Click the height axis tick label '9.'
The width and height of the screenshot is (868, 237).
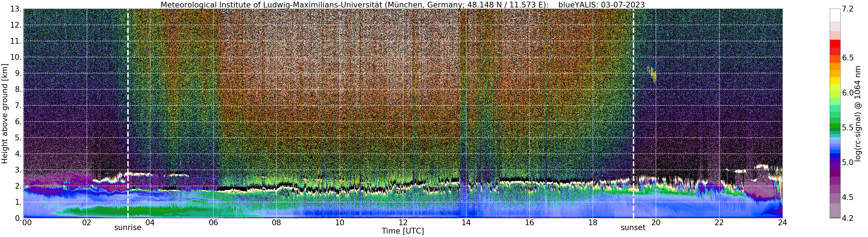[x=18, y=73]
